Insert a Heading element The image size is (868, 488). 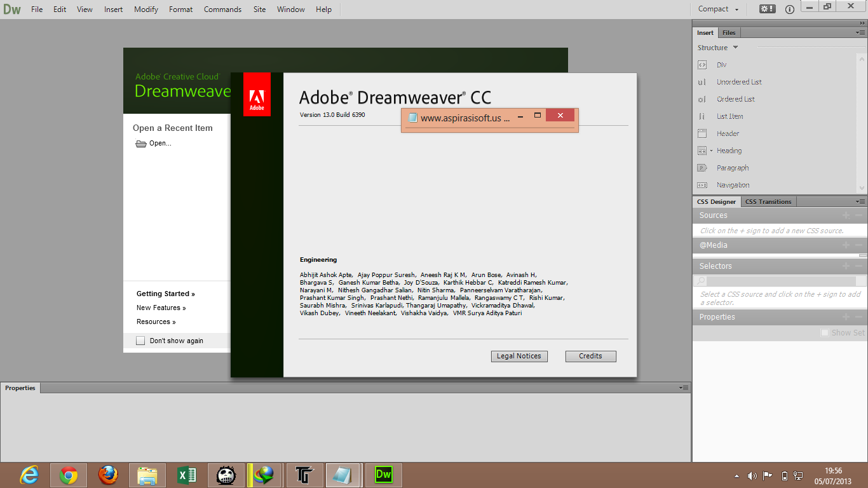[x=729, y=151]
